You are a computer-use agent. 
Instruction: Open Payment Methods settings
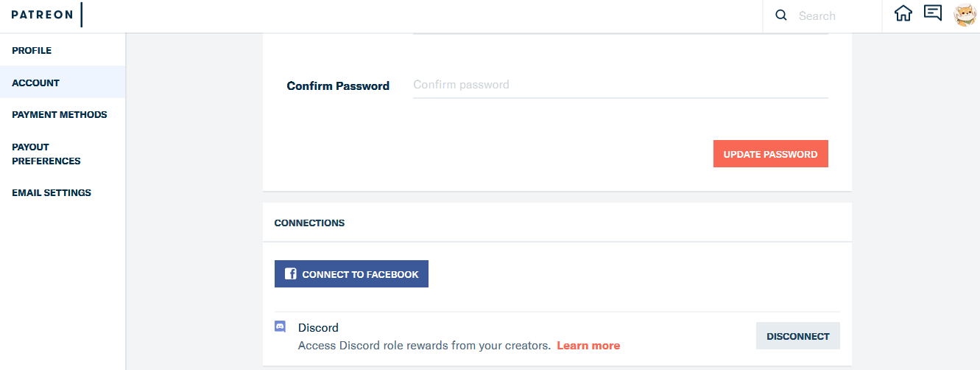pyautogui.click(x=60, y=114)
